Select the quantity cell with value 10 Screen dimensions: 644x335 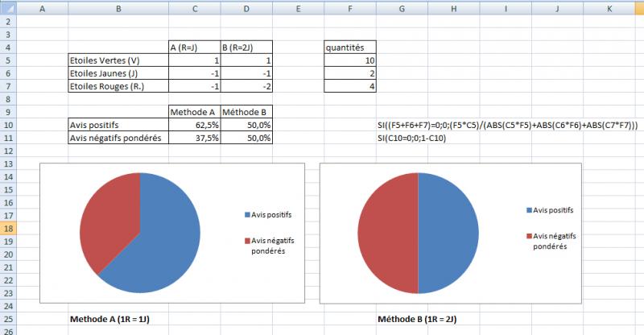pyautogui.click(x=349, y=60)
